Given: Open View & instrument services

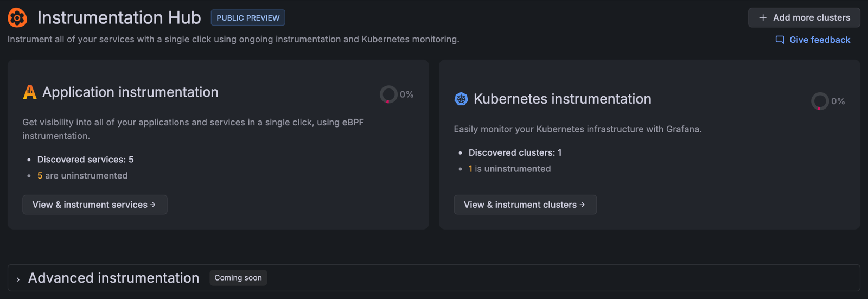Looking at the screenshot, I should point(95,205).
